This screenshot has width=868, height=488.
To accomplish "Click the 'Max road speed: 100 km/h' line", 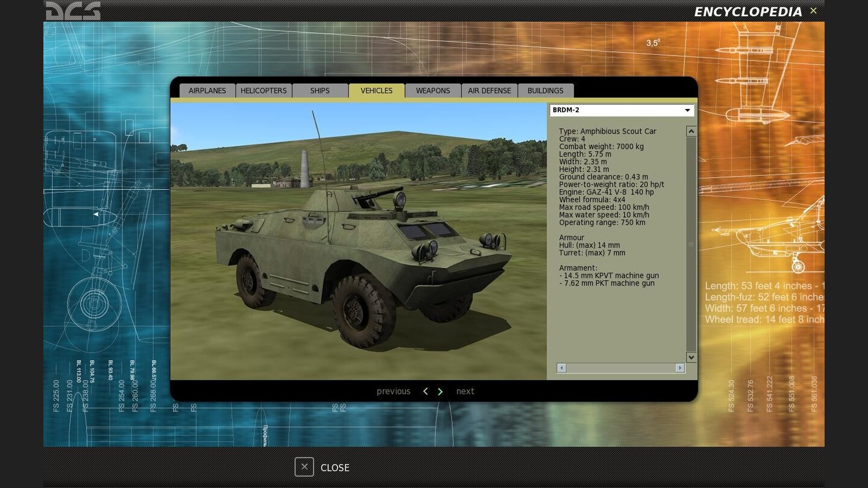I will (604, 207).
